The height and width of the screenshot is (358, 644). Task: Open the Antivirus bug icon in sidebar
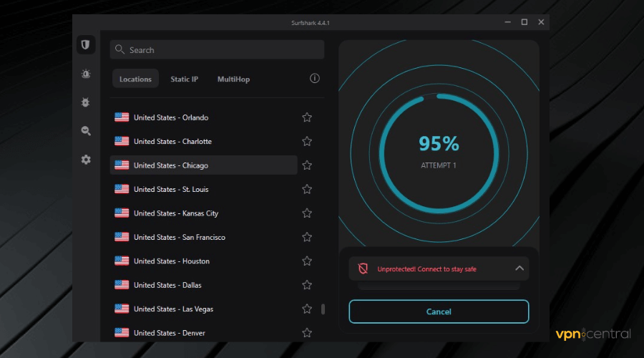pyautogui.click(x=86, y=102)
